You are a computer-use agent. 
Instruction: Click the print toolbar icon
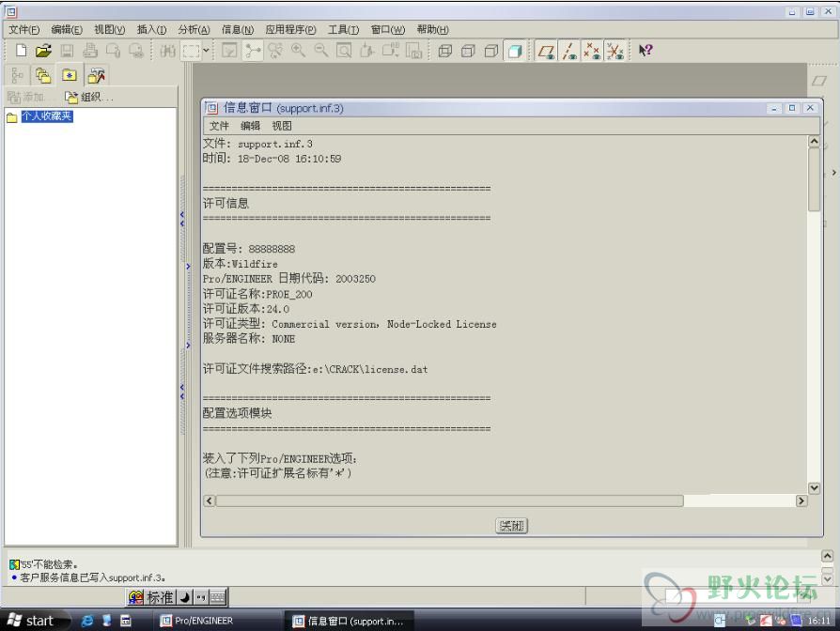click(x=90, y=51)
